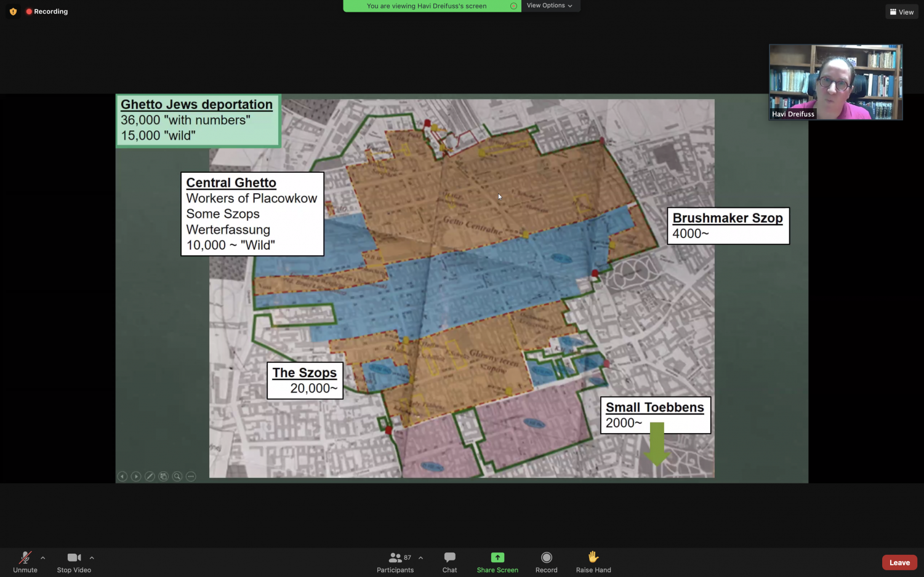Unmute the microphone
This screenshot has width=924, height=577.
click(x=25, y=562)
